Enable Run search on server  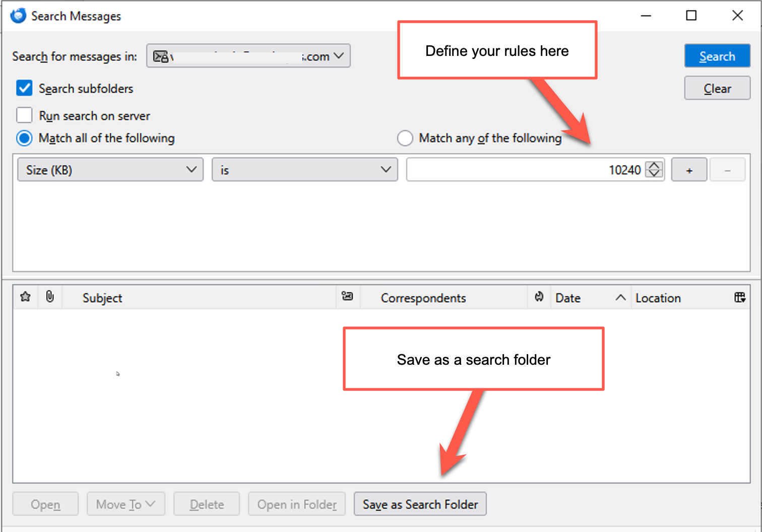tap(24, 115)
